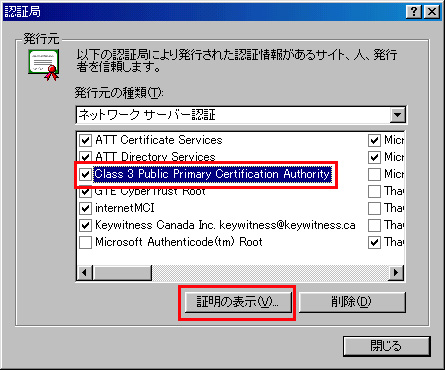Select the "internetMCI" row text
Viewport: 445px width, 370px height.
coord(125,208)
